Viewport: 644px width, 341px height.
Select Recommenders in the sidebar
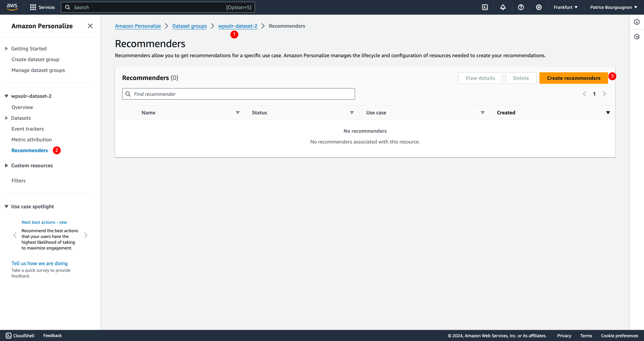point(29,150)
